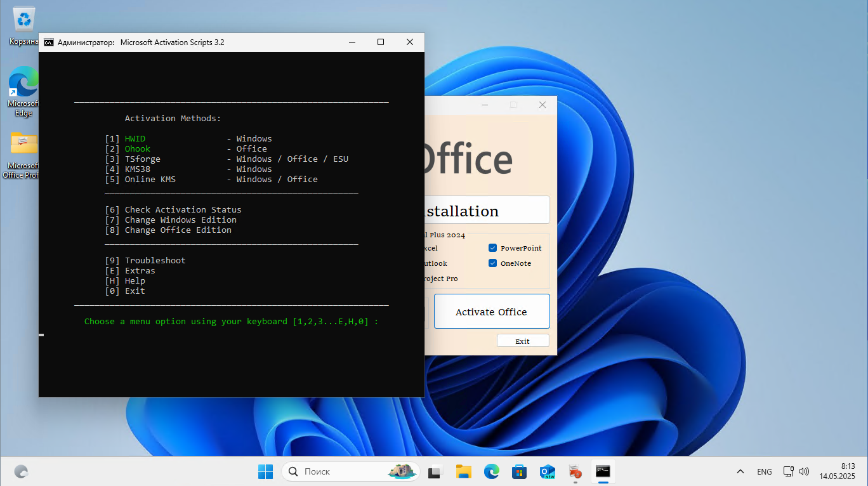Screen dimensions: 868x486
Task: Click the Office logo text in the installer
Action: tap(468, 159)
